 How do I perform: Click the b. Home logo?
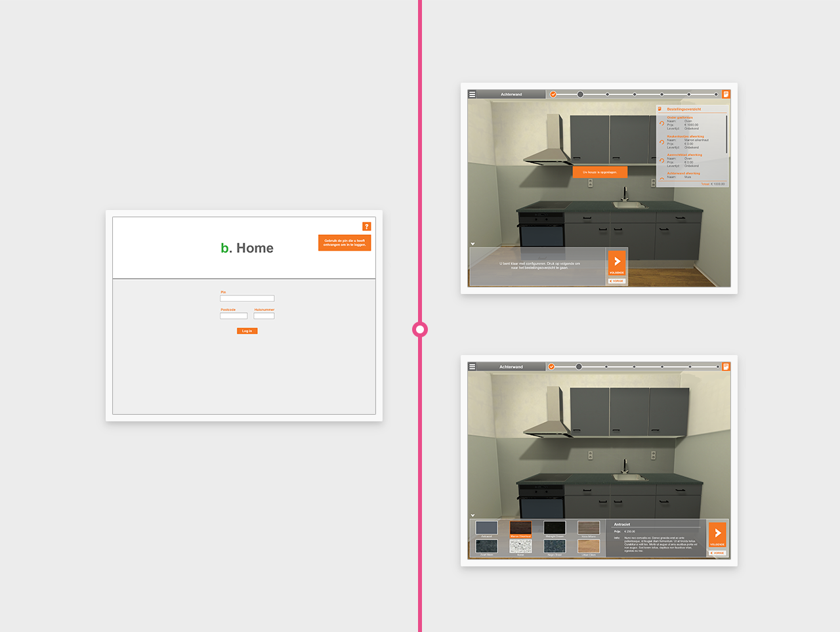[247, 248]
